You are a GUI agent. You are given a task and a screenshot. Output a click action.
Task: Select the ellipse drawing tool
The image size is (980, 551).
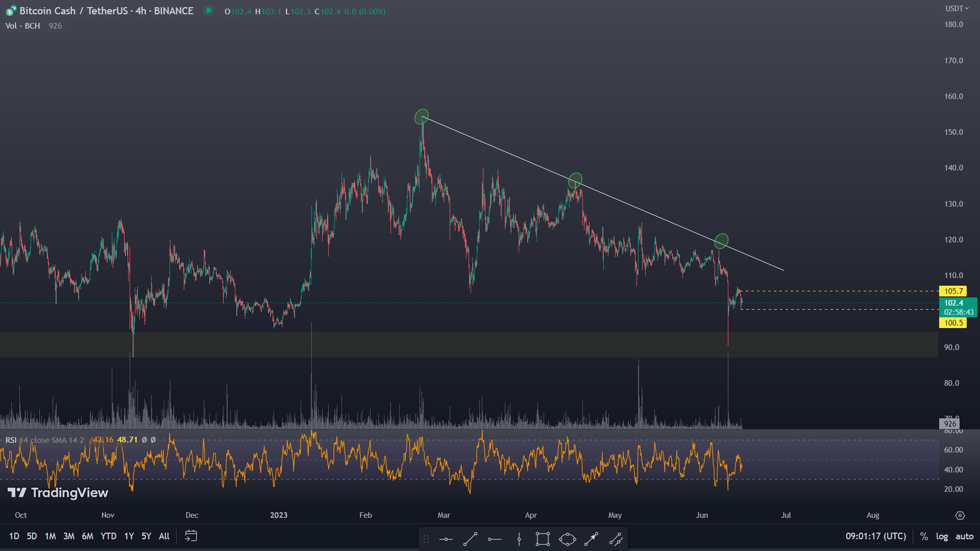click(567, 539)
